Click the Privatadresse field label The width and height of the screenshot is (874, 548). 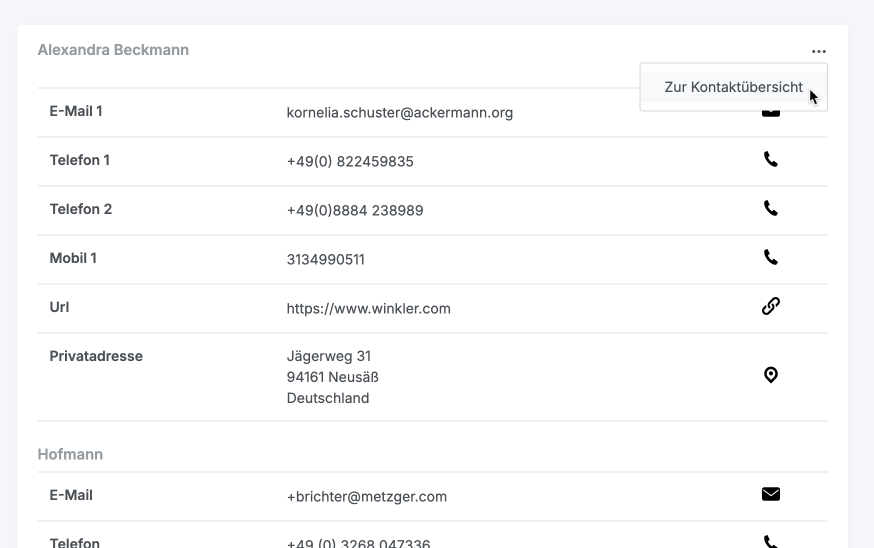click(96, 356)
